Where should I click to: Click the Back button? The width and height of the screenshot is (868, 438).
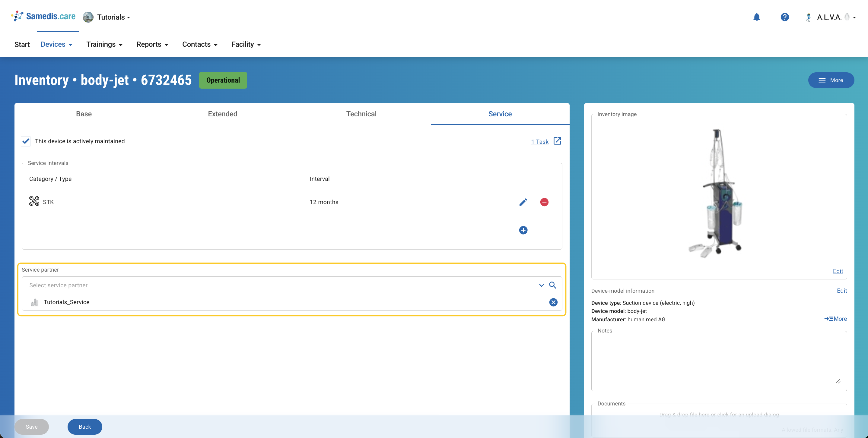tap(84, 427)
